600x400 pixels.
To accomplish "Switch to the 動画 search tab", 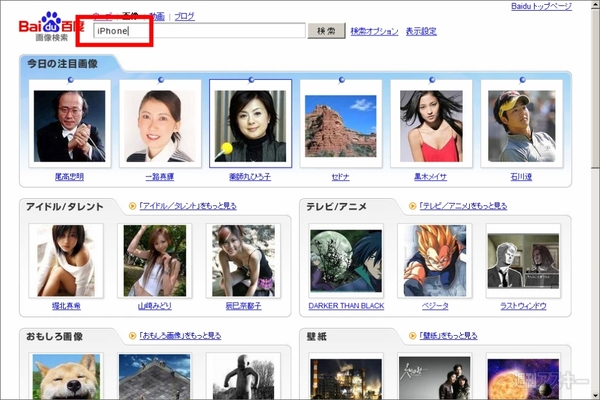I will (157, 16).
